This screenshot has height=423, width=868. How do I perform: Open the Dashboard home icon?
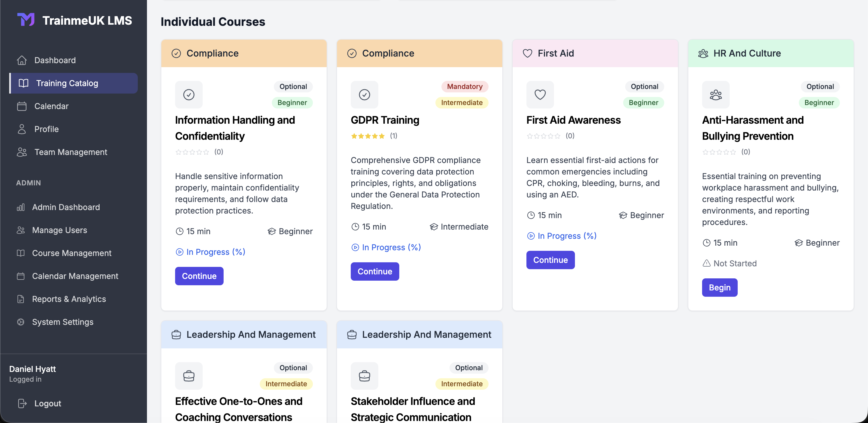tap(22, 60)
